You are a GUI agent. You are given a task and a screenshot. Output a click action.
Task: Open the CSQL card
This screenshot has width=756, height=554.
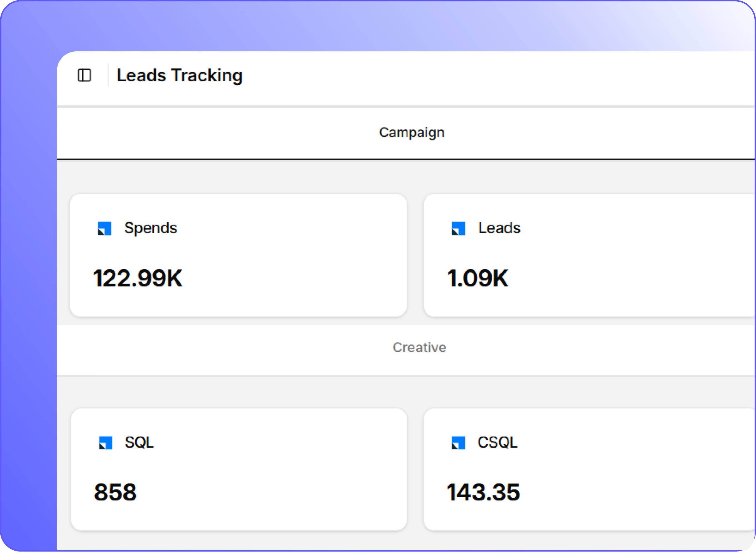(x=591, y=468)
